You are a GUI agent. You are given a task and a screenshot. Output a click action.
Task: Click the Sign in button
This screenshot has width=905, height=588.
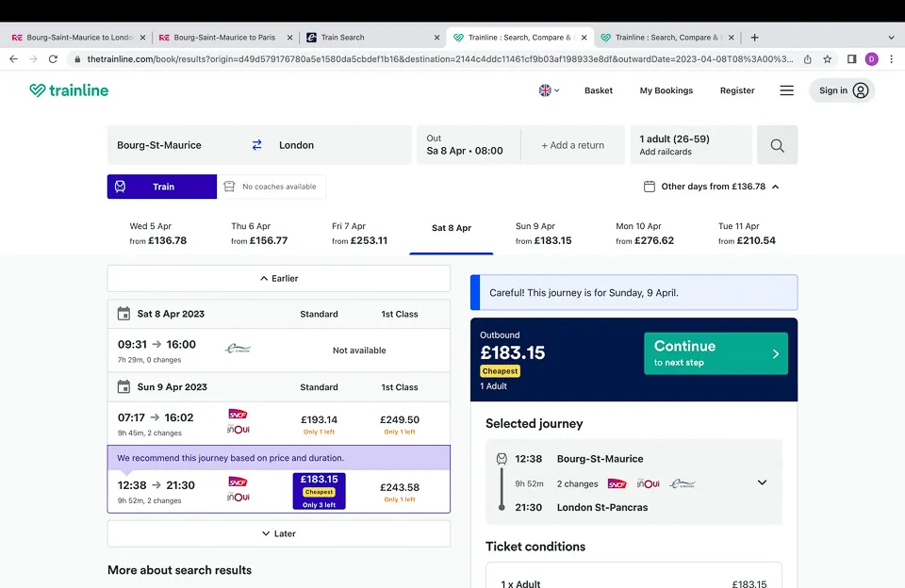(842, 90)
